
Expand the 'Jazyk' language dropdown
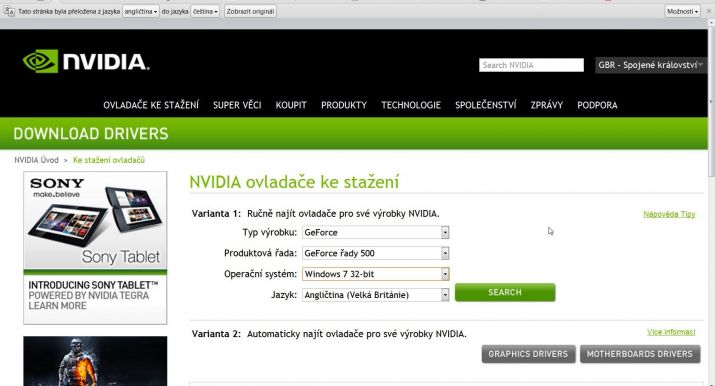tap(376, 295)
